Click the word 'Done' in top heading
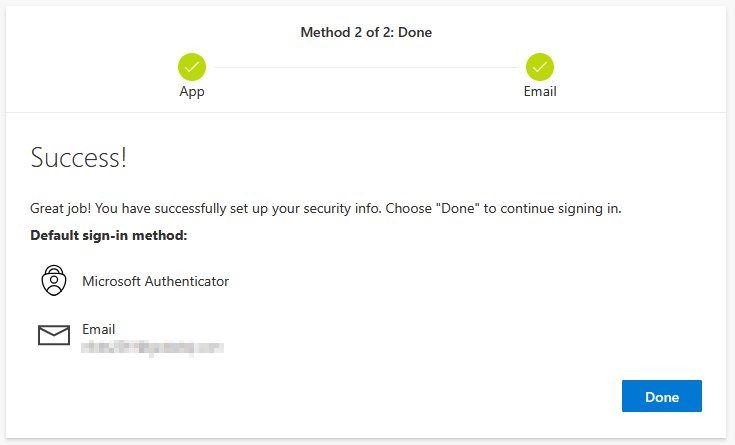Image resolution: width=735 pixels, height=445 pixels. (415, 32)
